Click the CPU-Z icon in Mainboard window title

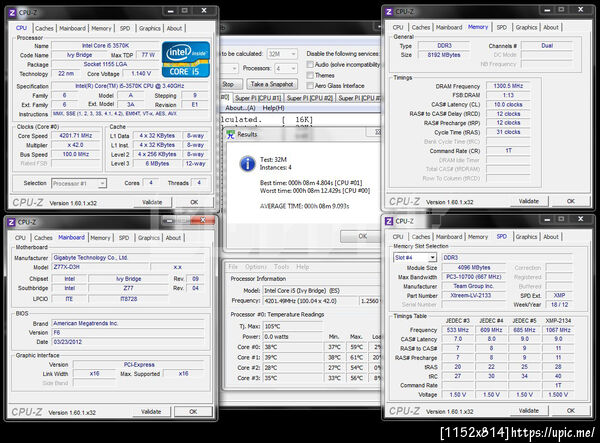point(11,222)
